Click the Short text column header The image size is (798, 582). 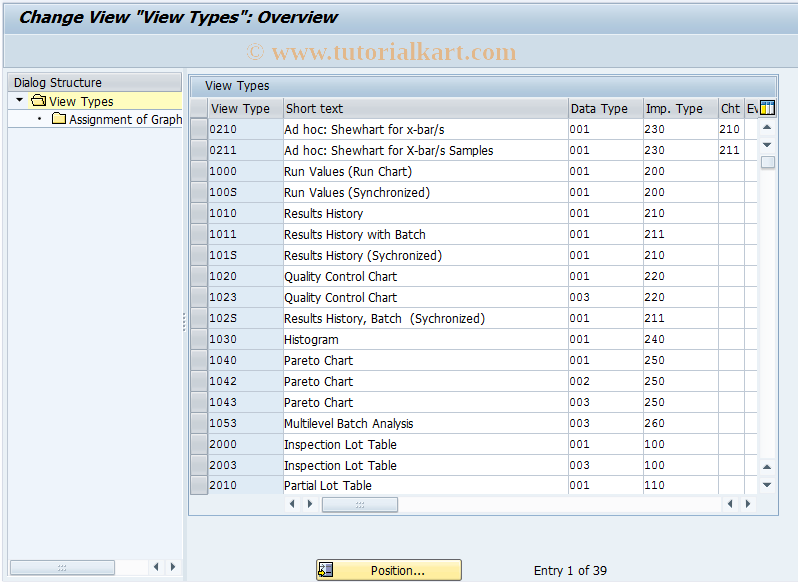pos(425,108)
